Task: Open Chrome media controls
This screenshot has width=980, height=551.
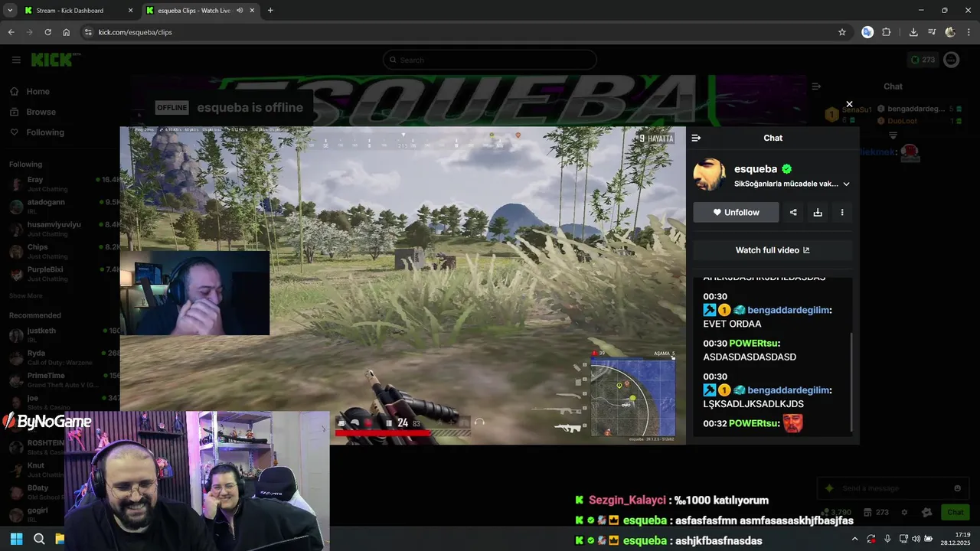Action: point(932,32)
